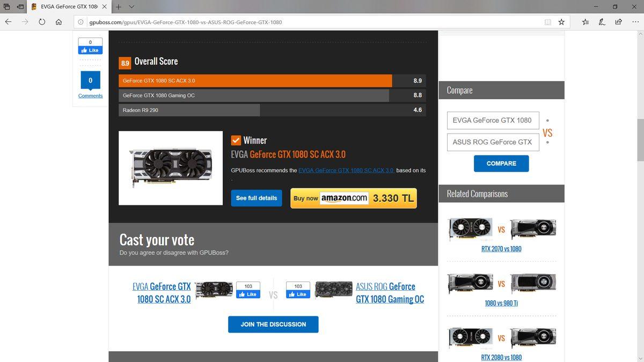The height and width of the screenshot is (362, 644).
Task: Click the browser back arrow
Action: pyautogui.click(x=8, y=22)
